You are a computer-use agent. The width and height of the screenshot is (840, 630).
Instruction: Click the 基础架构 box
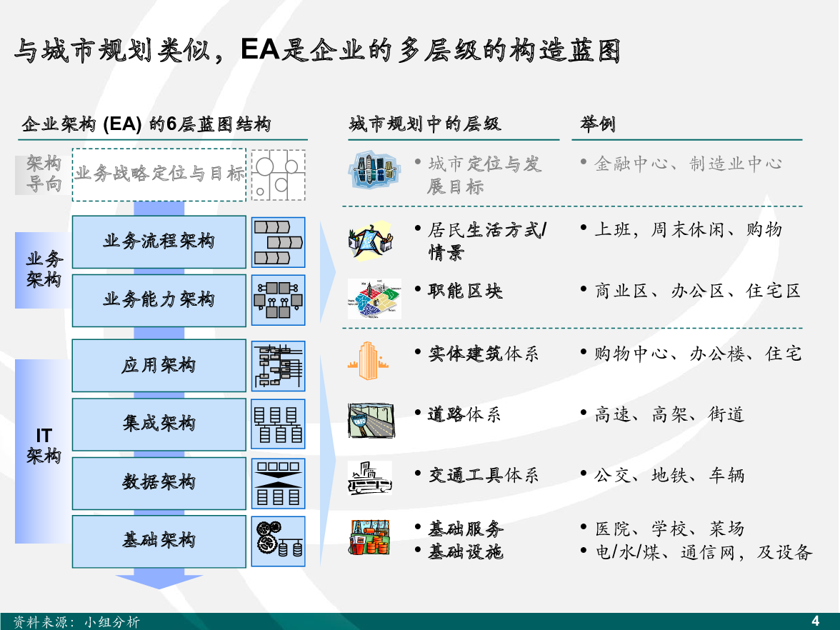click(x=159, y=541)
